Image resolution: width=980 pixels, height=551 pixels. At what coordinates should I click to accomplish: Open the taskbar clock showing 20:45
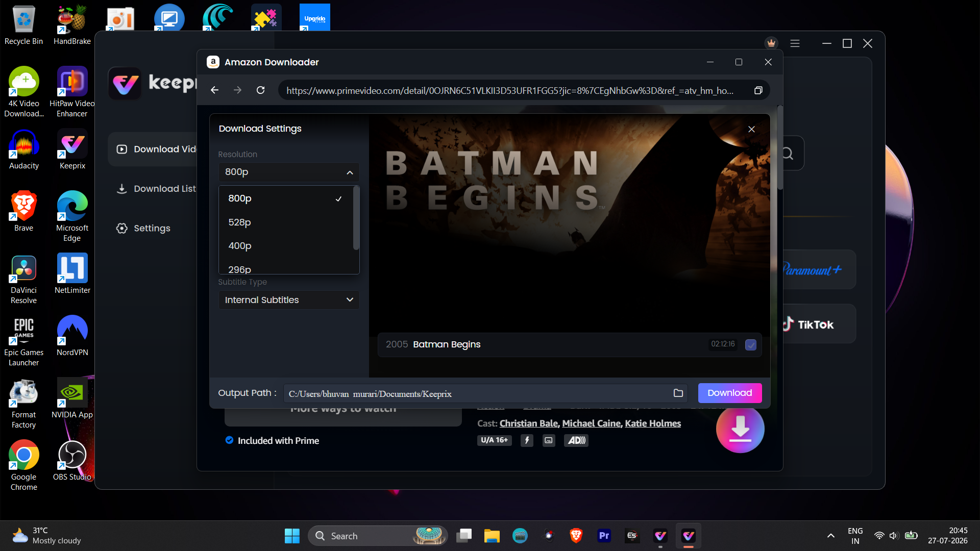coord(948,536)
